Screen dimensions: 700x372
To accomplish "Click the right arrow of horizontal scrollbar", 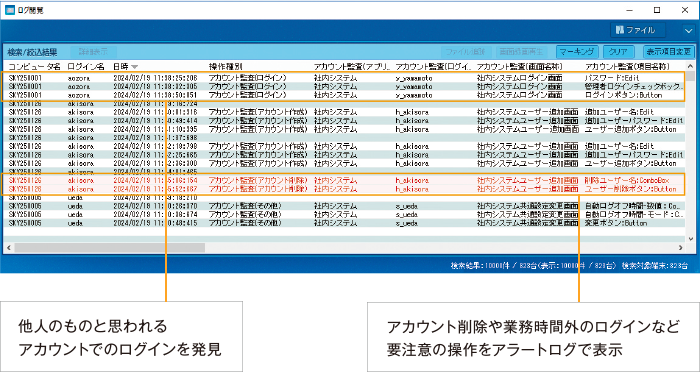I will point(680,247).
